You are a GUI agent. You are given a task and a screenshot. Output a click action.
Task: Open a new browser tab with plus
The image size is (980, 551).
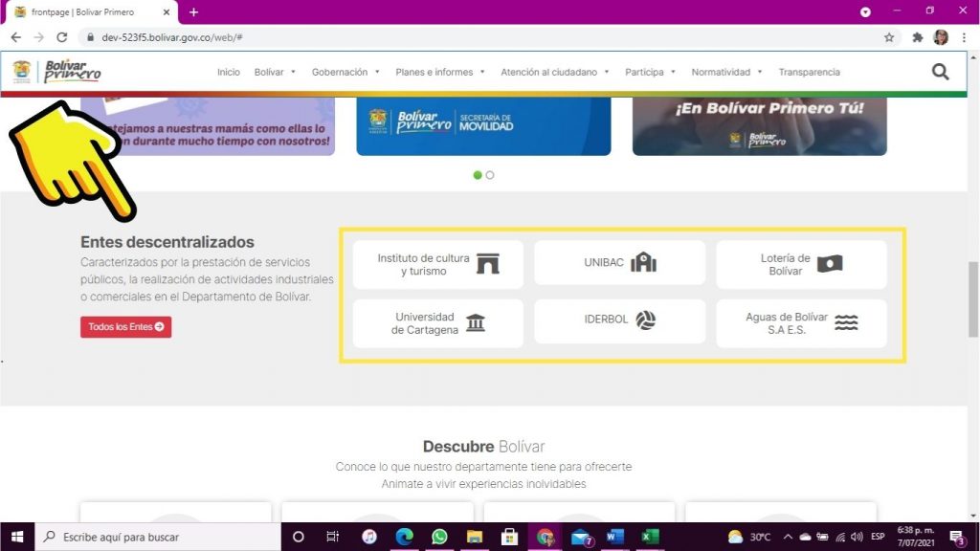point(193,11)
